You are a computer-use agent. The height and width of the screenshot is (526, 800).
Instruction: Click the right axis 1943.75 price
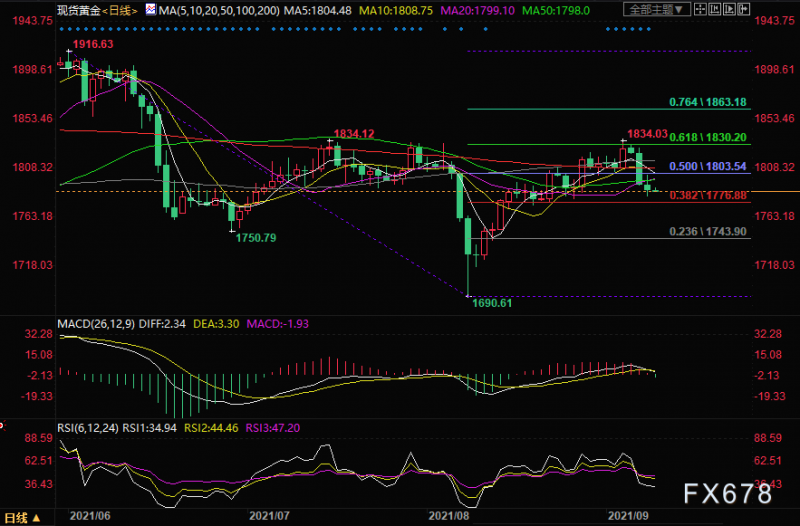tap(774, 21)
